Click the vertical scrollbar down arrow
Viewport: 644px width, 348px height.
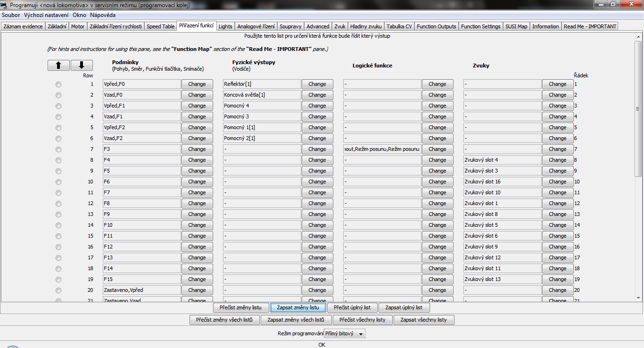click(x=639, y=298)
